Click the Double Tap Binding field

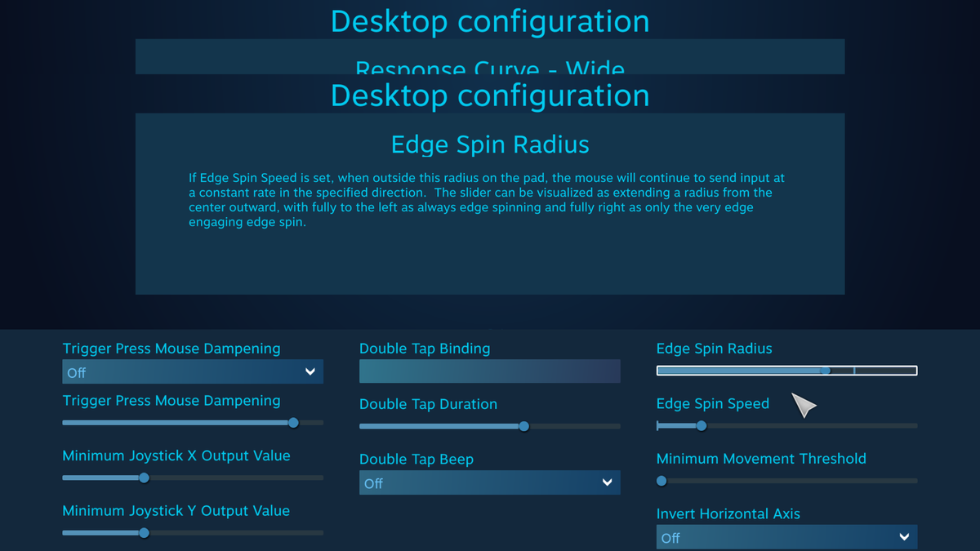(489, 371)
